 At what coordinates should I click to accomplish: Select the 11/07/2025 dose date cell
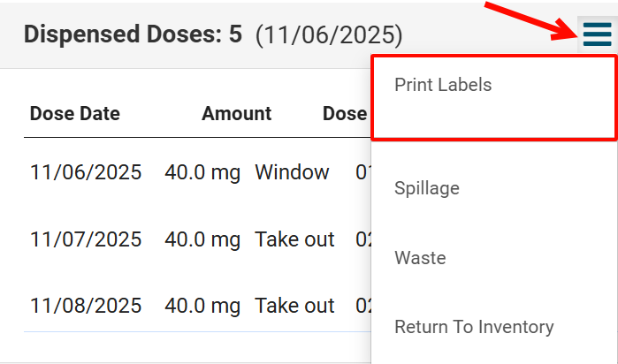point(86,239)
